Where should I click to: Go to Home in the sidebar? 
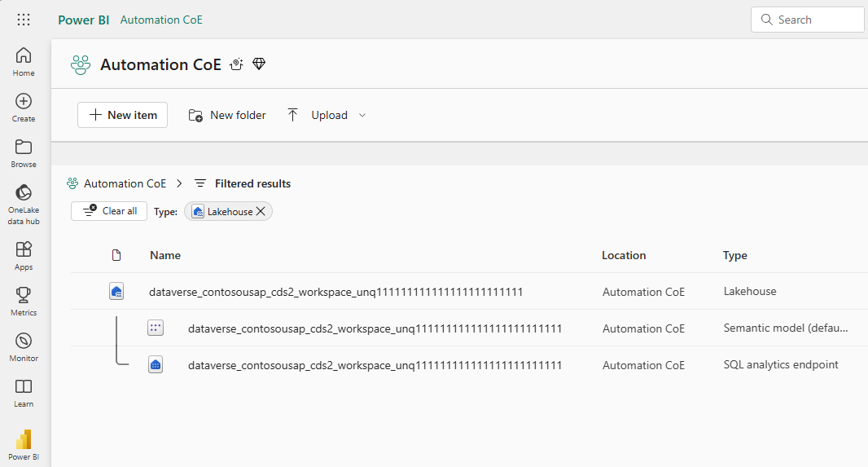click(24, 61)
